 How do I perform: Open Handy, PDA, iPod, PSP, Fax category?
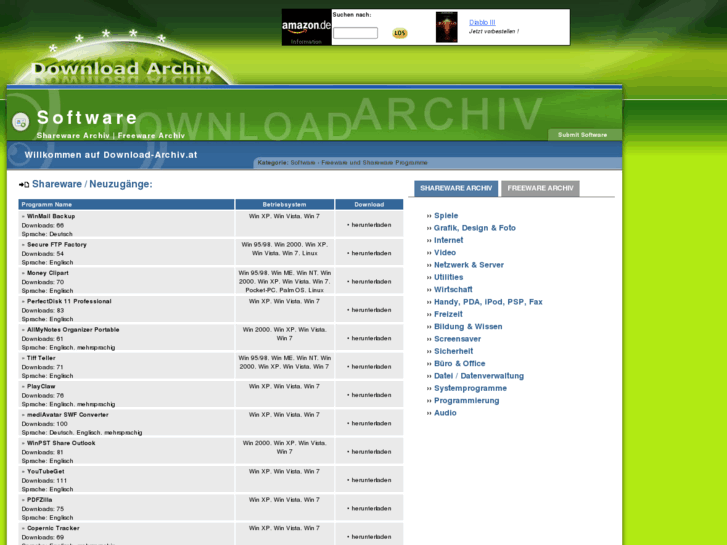[x=488, y=302]
